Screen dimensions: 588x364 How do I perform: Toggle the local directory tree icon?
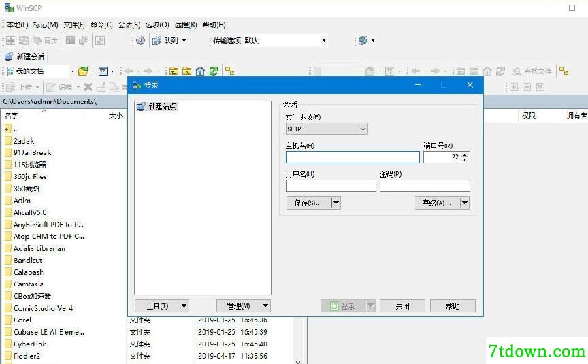pos(229,71)
